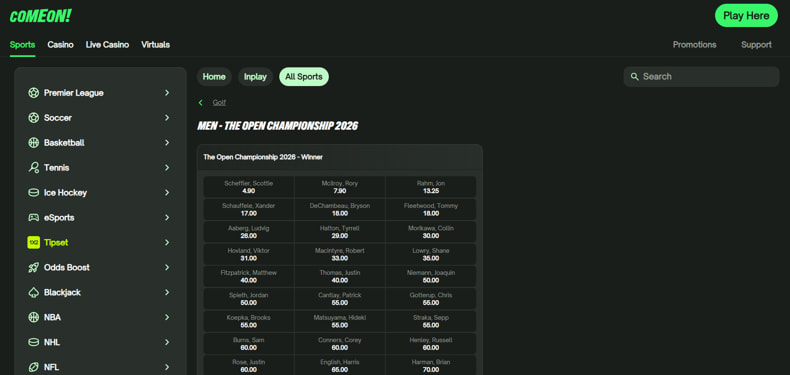Focus the Search input field
The height and width of the screenshot is (375, 790).
pyautogui.click(x=701, y=77)
